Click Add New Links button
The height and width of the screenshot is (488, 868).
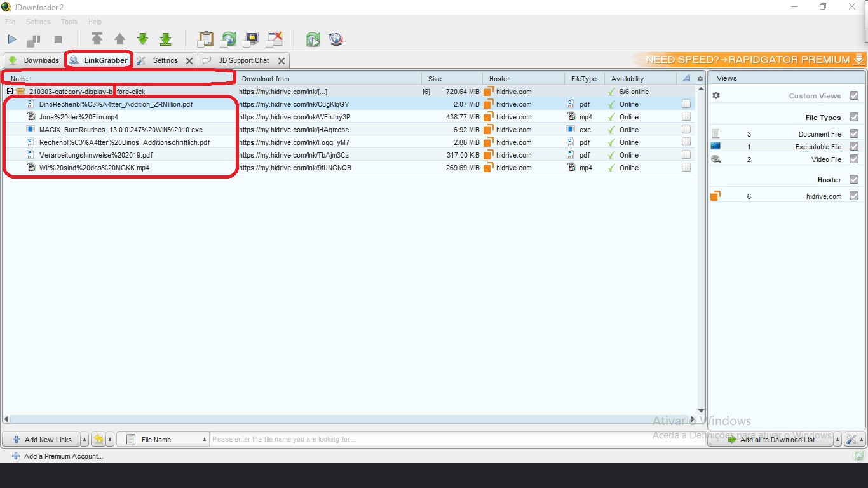pyautogui.click(x=41, y=439)
